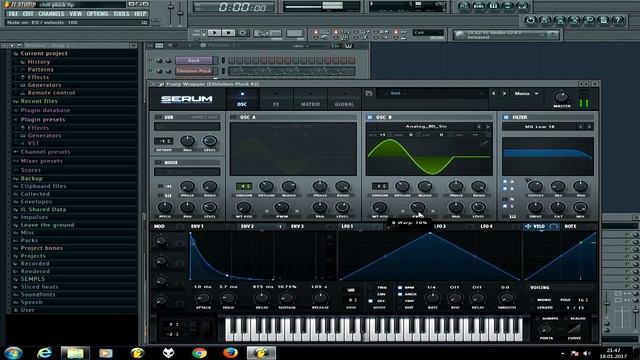
Task: Select the Serum OSC tab
Action: [x=242, y=99]
